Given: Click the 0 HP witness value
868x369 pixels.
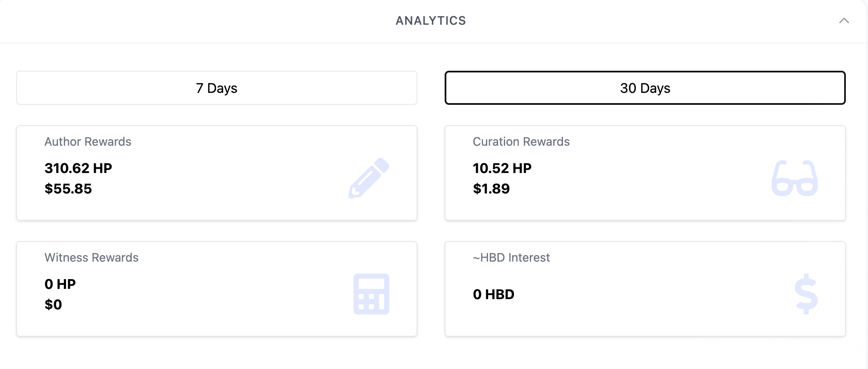Looking at the screenshot, I should [60, 284].
